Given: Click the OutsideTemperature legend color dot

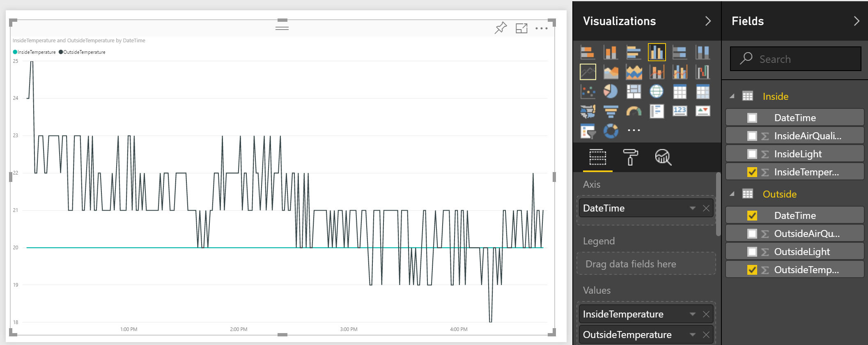Looking at the screenshot, I should point(61,52).
